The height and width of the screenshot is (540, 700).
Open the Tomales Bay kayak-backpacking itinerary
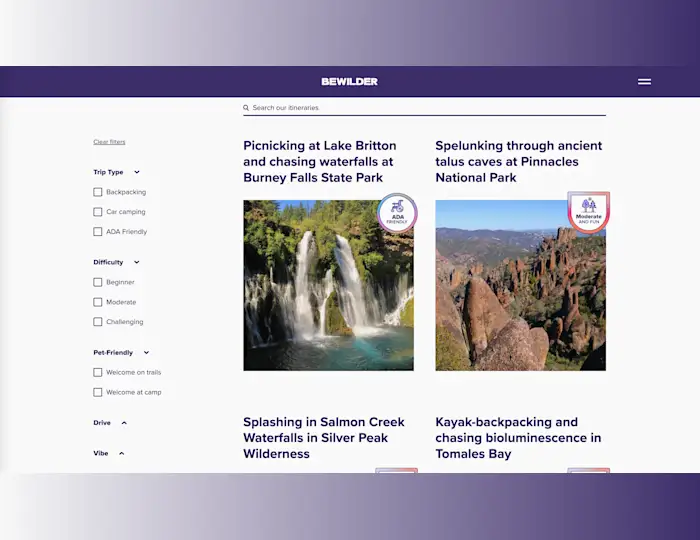518,438
